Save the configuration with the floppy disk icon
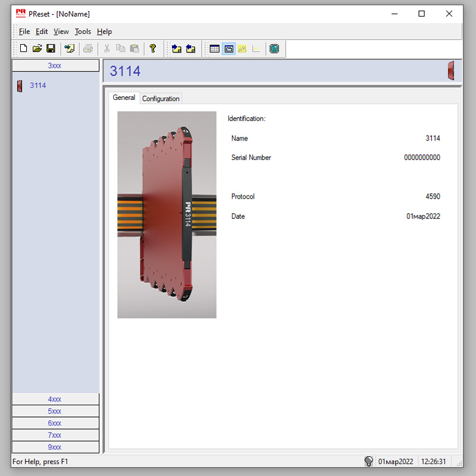 pyautogui.click(x=51, y=49)
